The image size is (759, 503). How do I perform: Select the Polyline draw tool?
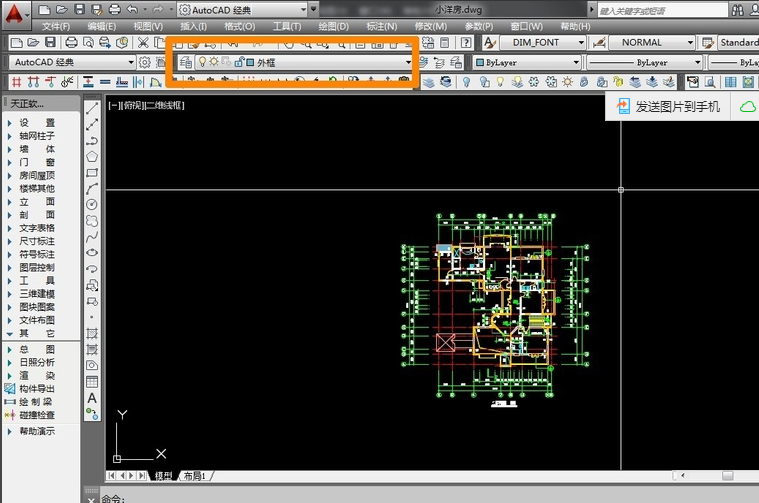(92, 140)
